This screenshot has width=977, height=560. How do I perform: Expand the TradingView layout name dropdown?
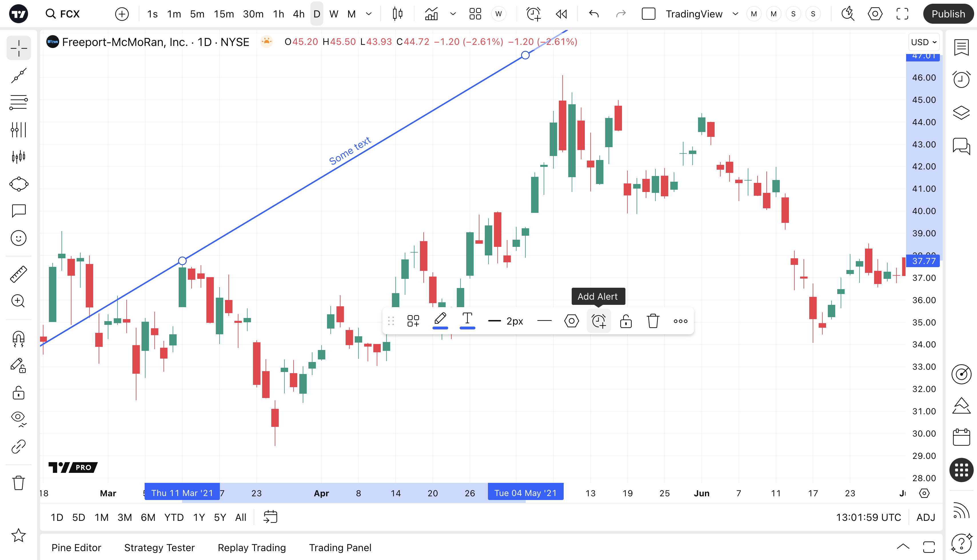(735, 14)
